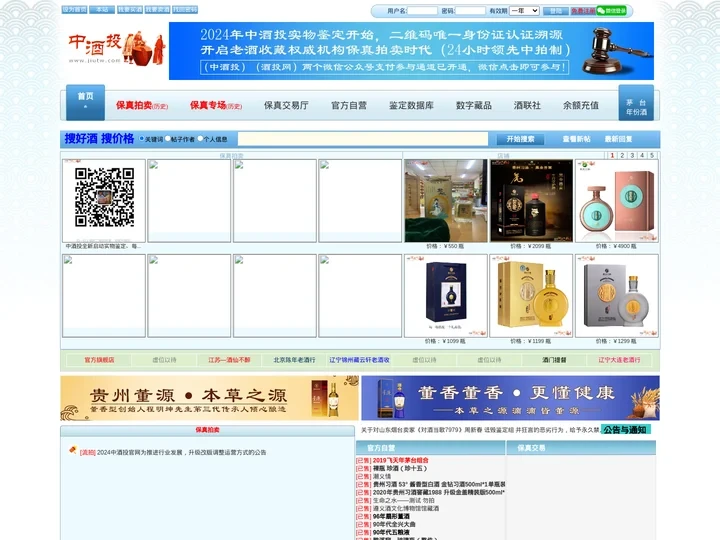This screenshot has width=720, height=540.
Task: Click the 设为首页 top button
Action: point(74,10)
